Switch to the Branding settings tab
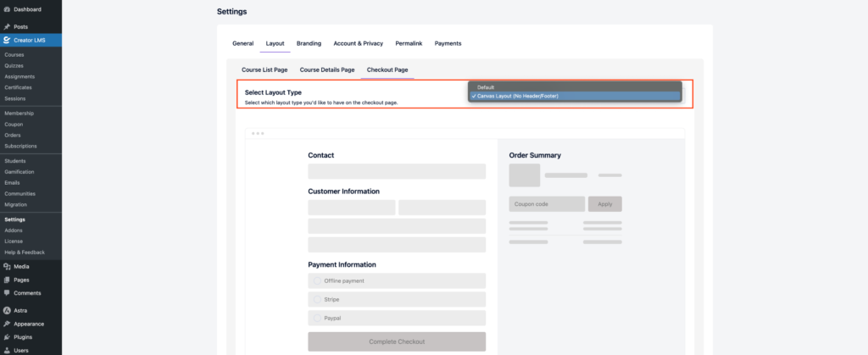 tap(309, 43)
